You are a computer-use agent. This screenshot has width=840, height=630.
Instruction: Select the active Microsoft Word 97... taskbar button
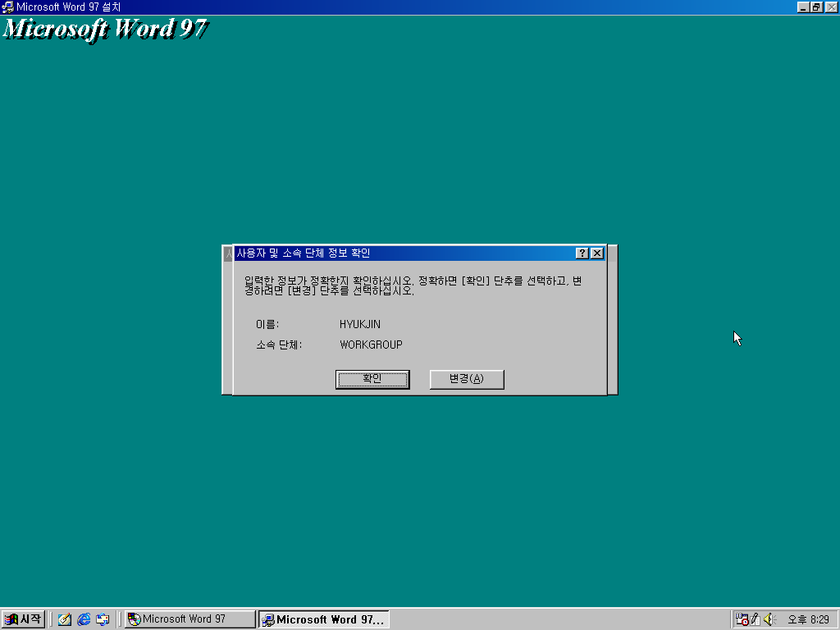(x=323, y=619)
